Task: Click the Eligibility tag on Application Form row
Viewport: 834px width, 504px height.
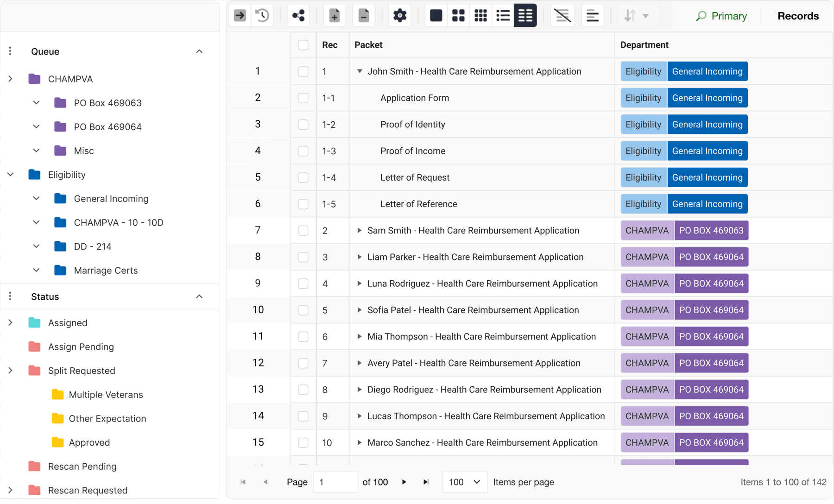Action: (x=644, y=98)
